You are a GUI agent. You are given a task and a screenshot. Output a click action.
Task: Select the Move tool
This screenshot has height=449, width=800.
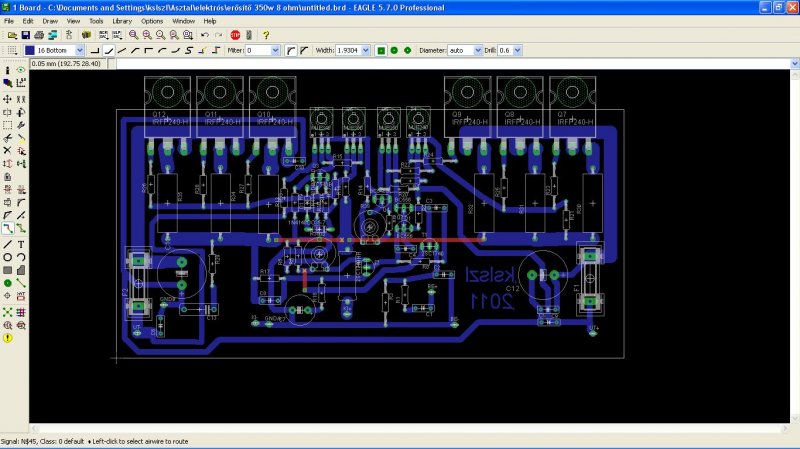pos(8,99)
